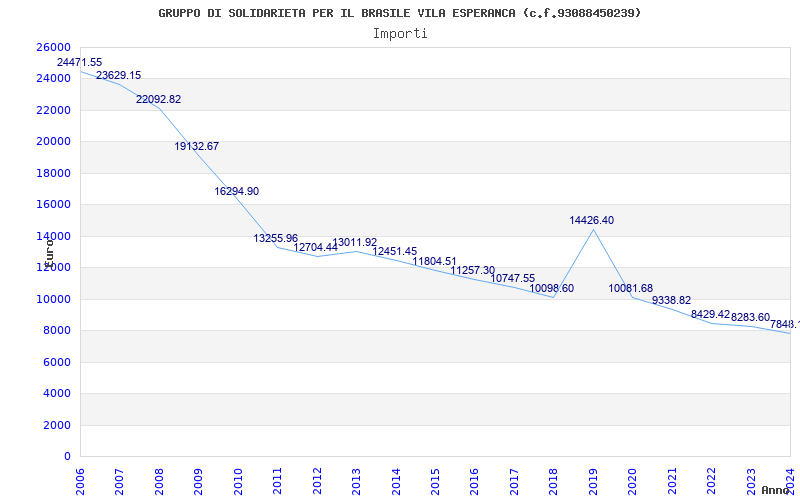Click the 2006 x-axis year label
800x500 pixels.
point(80,481)
